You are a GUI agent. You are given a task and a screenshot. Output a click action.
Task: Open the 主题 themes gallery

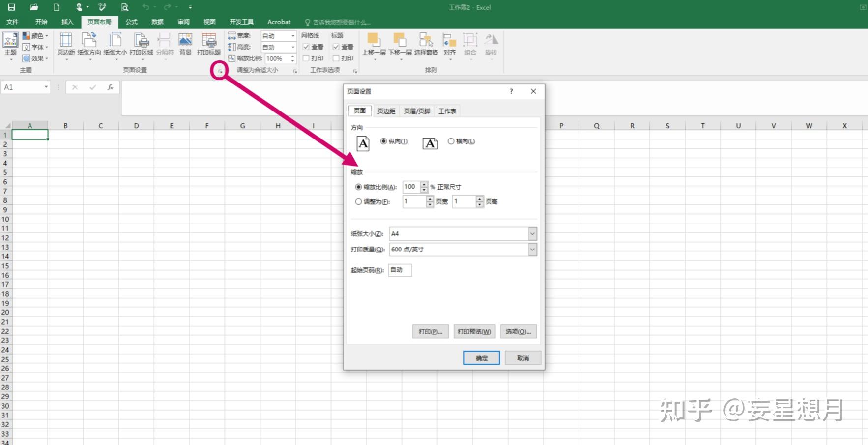(x=11, y=46)
